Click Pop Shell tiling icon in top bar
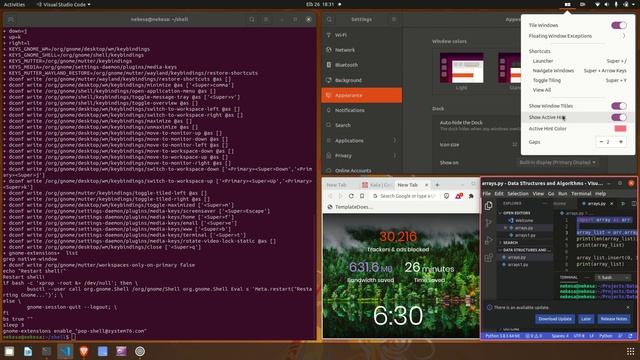 click(567, 4)
